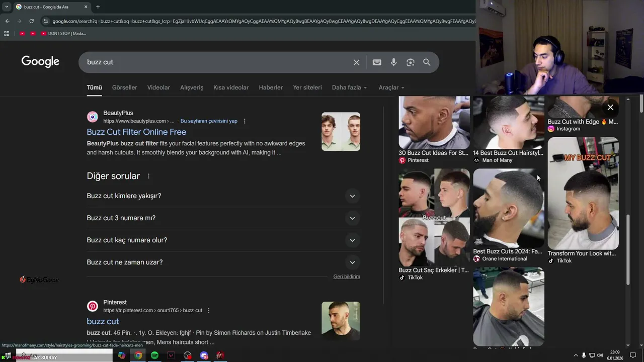Open 'Best Buzz Cuts 2024' Orane image
644x362 pixels.
click(x=509, y=208)
